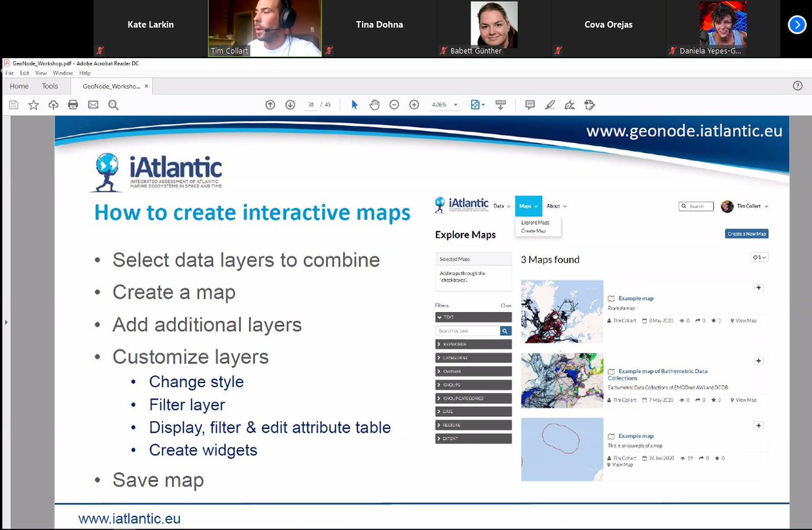Switch to the Home tab
The image size is (812, 530).
point(19,86)
